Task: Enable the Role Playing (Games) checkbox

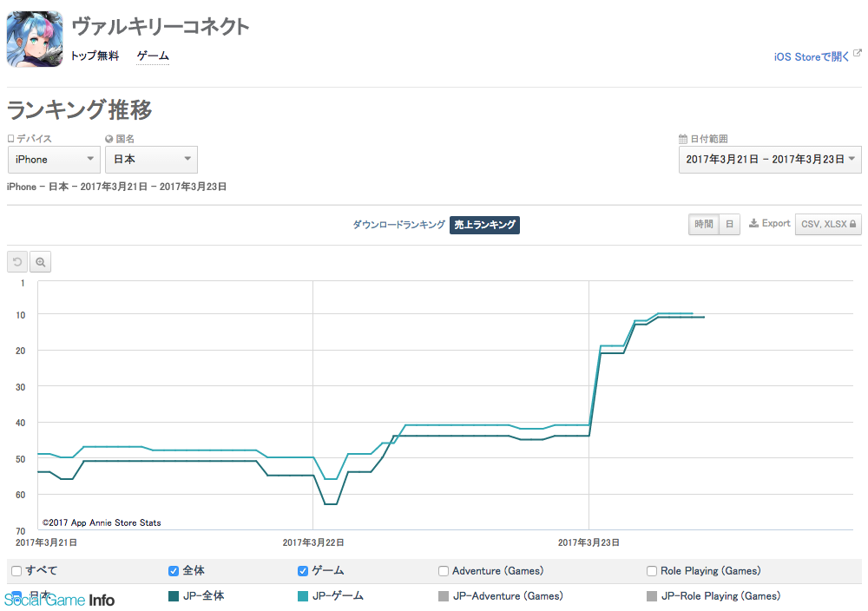Action: click(652, 571)
